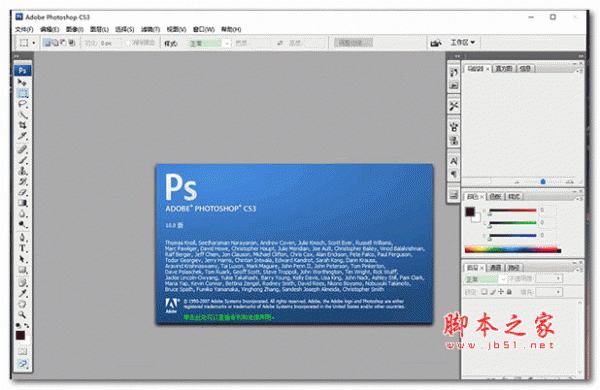Click the Navigator zoom-in mountains button
The width and height of the screenshot is (600, 390).
(570, 182)
